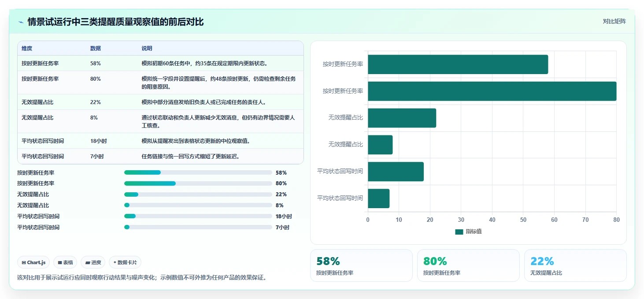Click the description starting 模拟中部分消息发给旧负责人

[x=204, y=102]
